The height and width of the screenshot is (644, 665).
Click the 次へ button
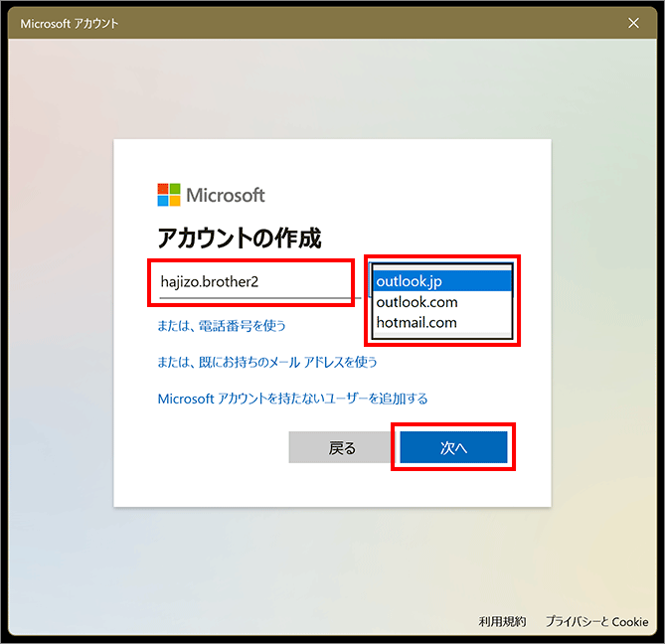(x=453, y=447)
